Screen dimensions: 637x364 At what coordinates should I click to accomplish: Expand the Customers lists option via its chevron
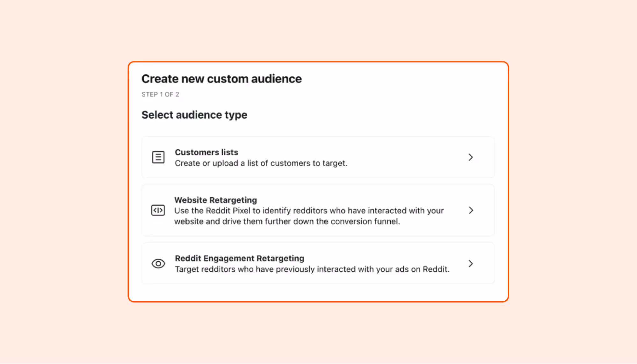pyautogui.click(x=471, y=157)
